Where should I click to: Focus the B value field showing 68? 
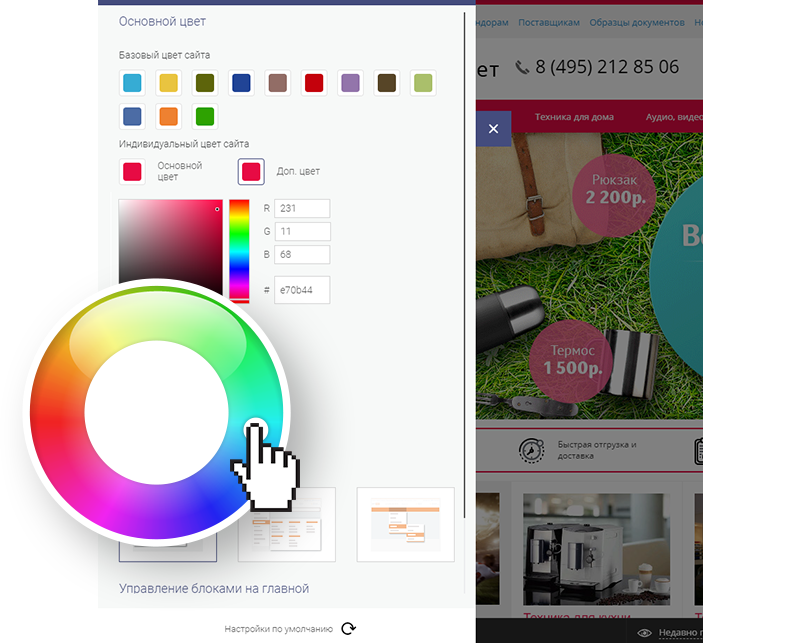[x=302, y=254]
